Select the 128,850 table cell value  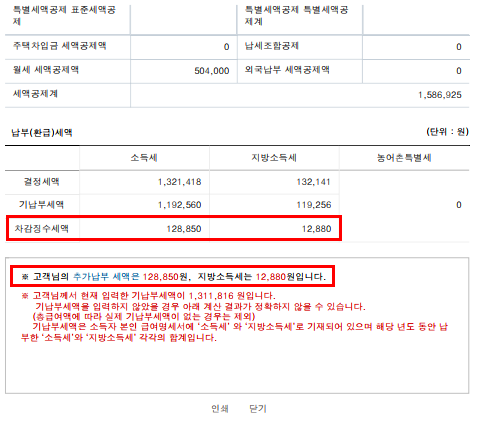(184, 229)
